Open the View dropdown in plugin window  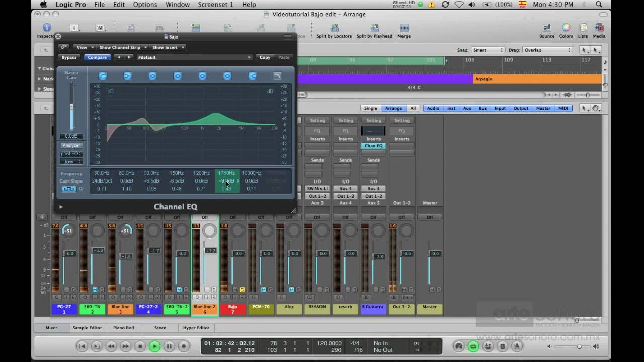coord(85,47)
